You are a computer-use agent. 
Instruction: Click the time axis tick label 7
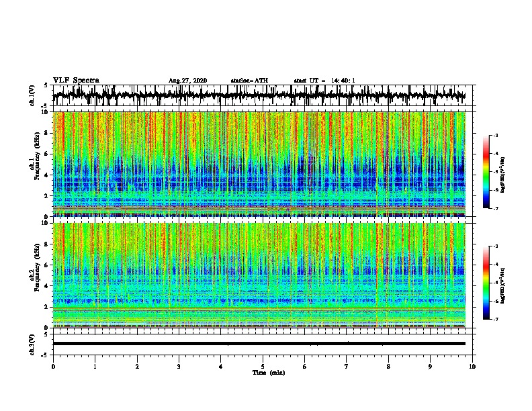coord(347,367)
